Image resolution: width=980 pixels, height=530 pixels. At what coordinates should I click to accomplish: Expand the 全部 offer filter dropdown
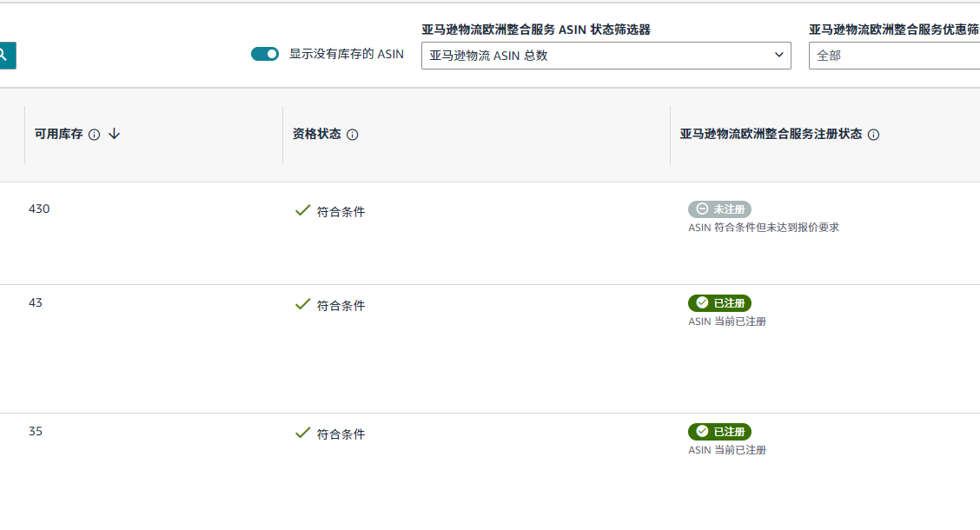[895, 56]
